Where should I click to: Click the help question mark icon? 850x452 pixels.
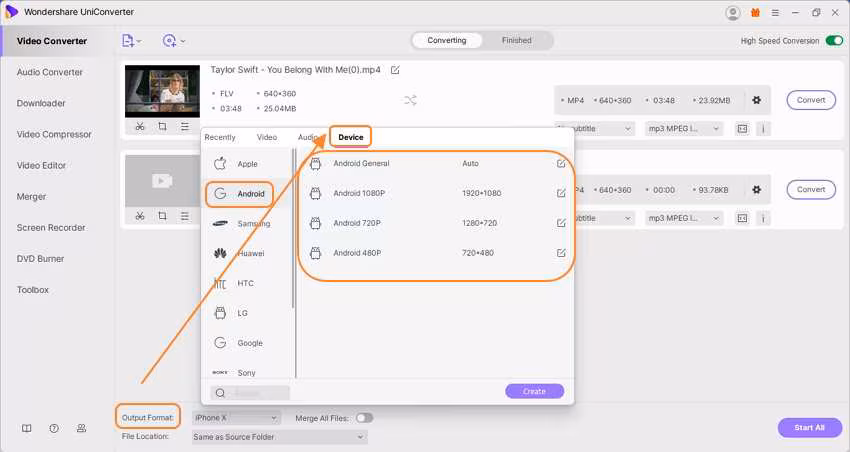[x=54, y=428]
